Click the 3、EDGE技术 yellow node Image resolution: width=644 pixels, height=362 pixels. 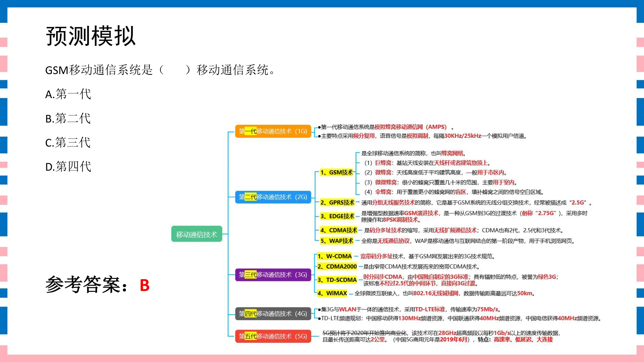tap(337, 216)
